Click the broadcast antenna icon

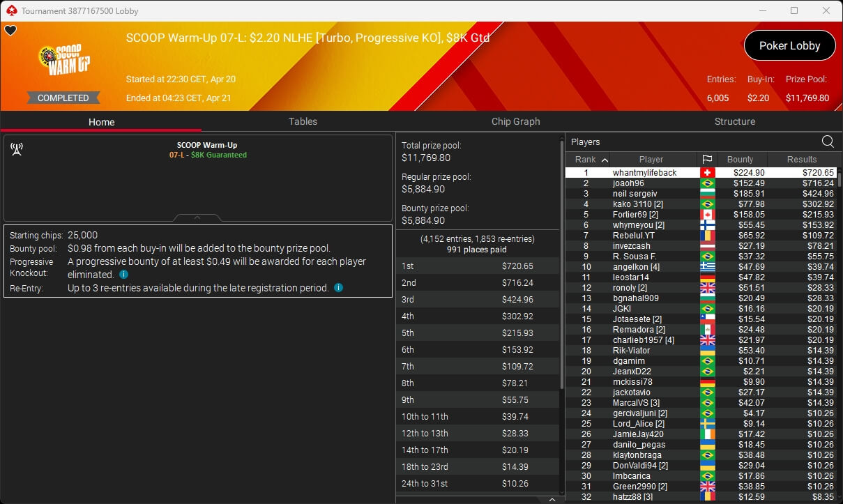click(17, 149)
